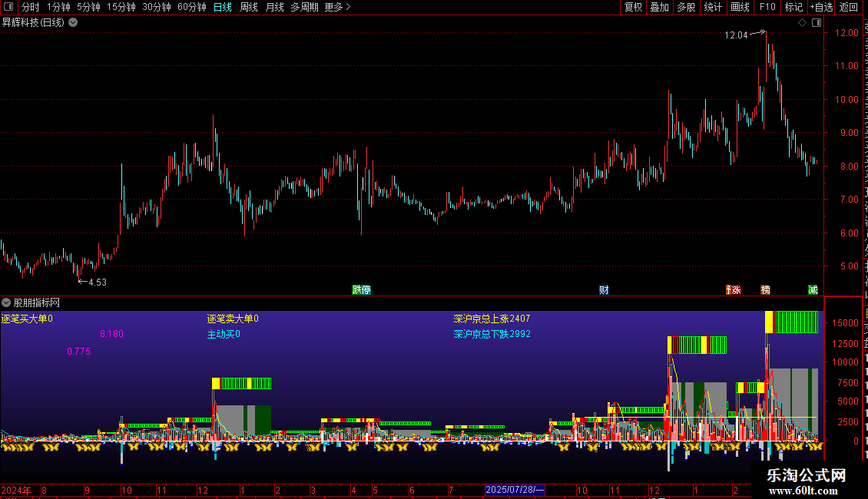Click the 2025/07/28 date cursor marker
This screenshot has width=868, height=499.
(x=515, y=490)
